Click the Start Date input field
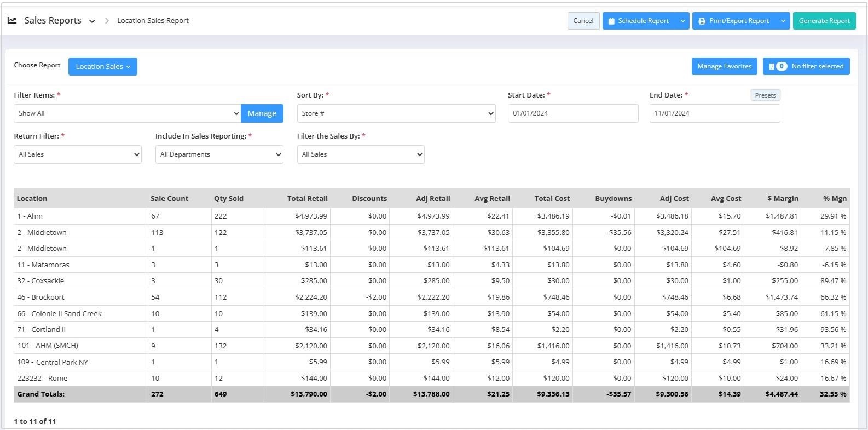This screenshot has height=430, width=868. [573, 113]
